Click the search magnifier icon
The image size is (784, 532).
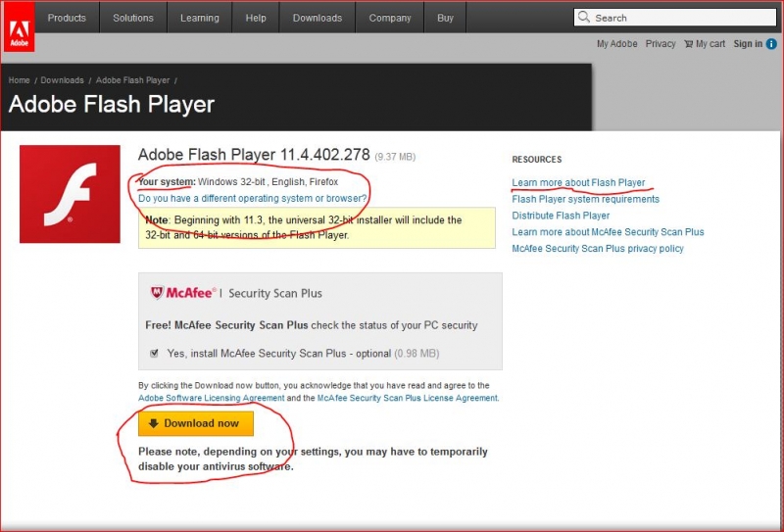click(x=584, y=18)
